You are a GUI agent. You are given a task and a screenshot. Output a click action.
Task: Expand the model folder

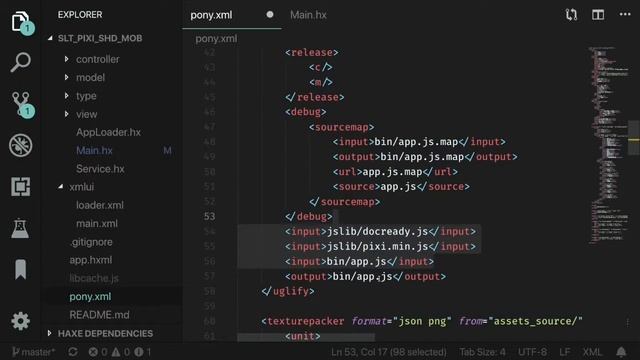(x=90, y=78)
